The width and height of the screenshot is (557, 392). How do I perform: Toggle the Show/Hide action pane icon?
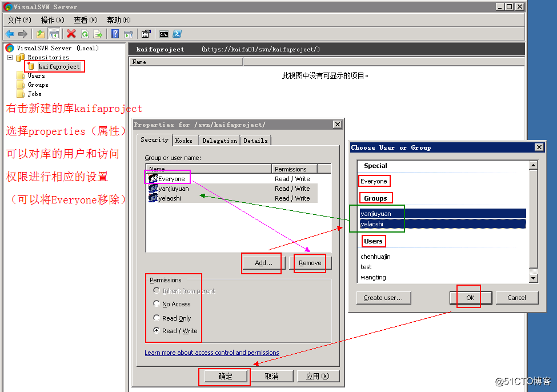click(128, 34)
